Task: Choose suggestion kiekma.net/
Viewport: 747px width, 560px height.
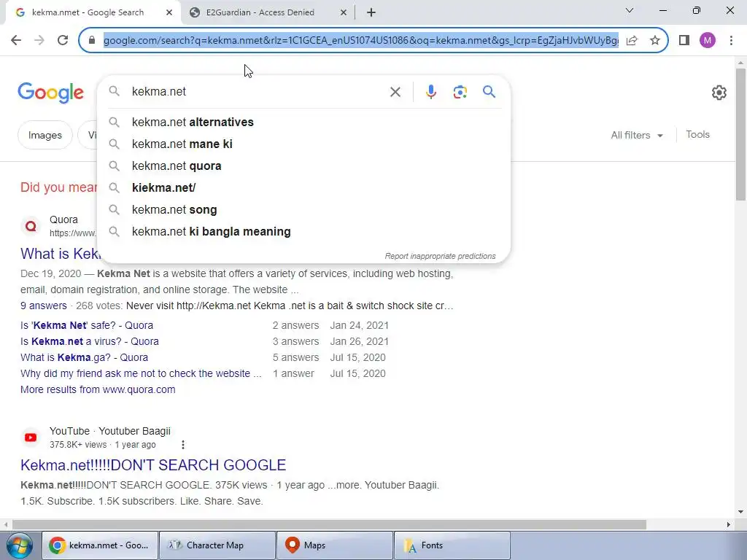Action: coord(304,187)
